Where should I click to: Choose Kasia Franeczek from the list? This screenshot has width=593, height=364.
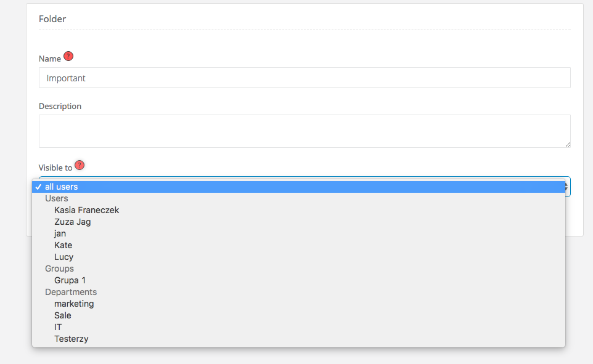[87, 210]
